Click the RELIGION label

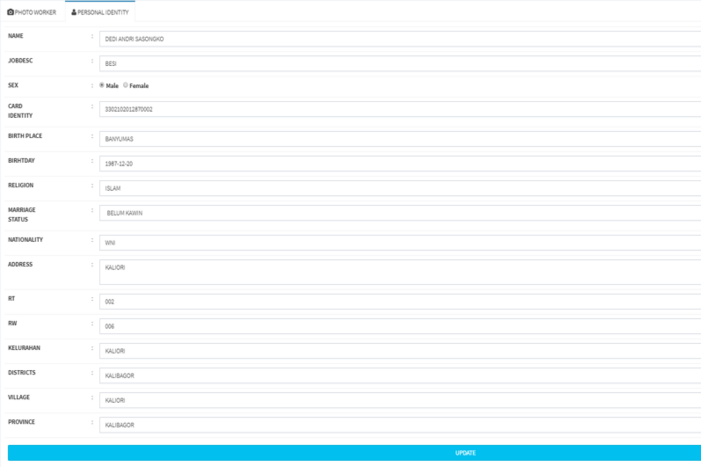pos(21,185)
